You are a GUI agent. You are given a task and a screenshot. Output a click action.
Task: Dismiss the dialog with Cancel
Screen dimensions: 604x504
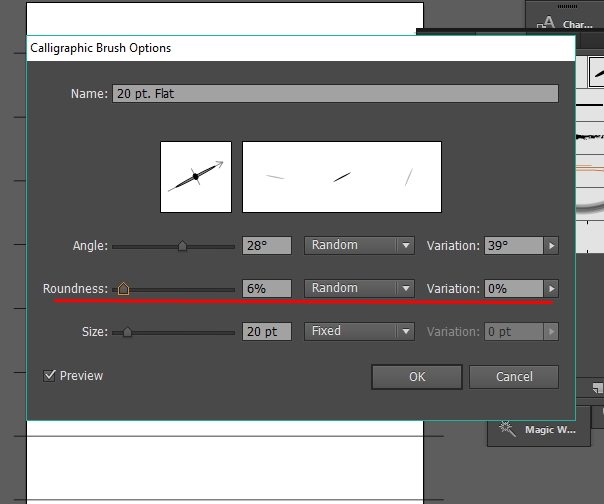pyautogui.click(x=514, y=377)
